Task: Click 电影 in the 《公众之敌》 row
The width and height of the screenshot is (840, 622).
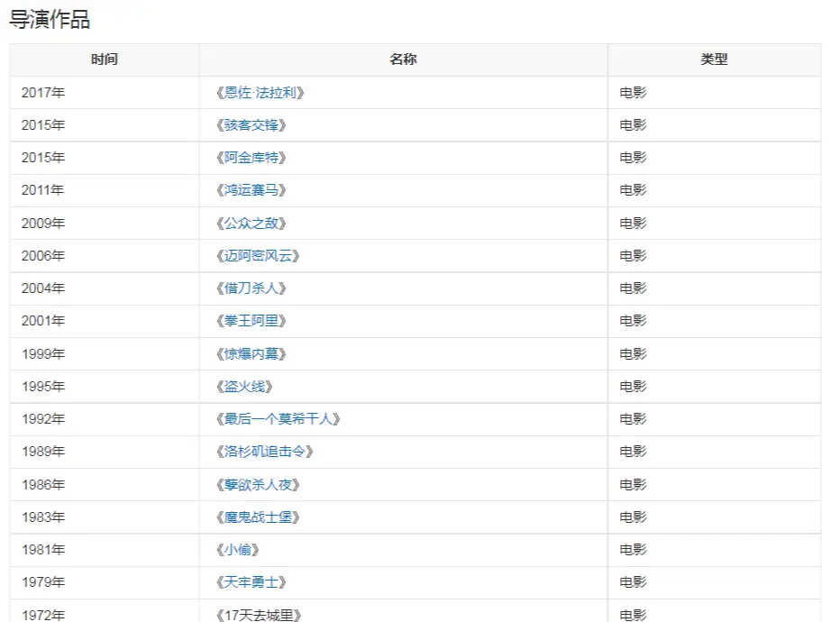Action: (633, 223)
